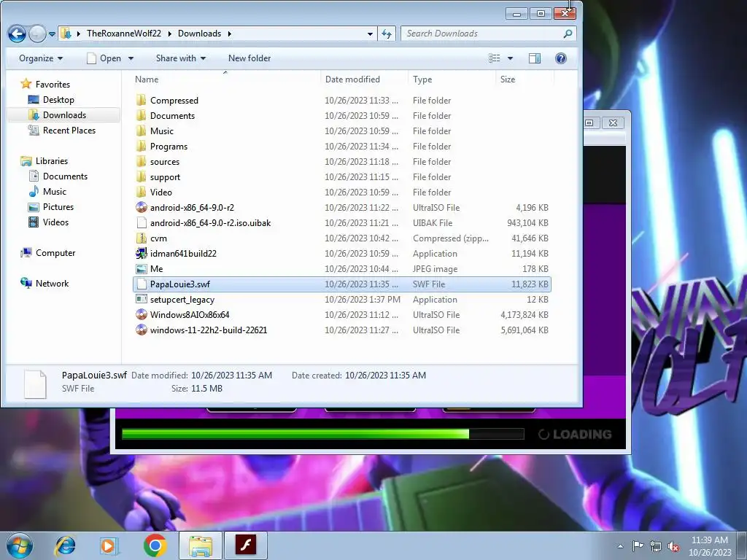This screenshot has height=560, width=747.
Task: Select android-x86_64-9.0-r2.iso.uibak file
Action: [x=342, y=223]
